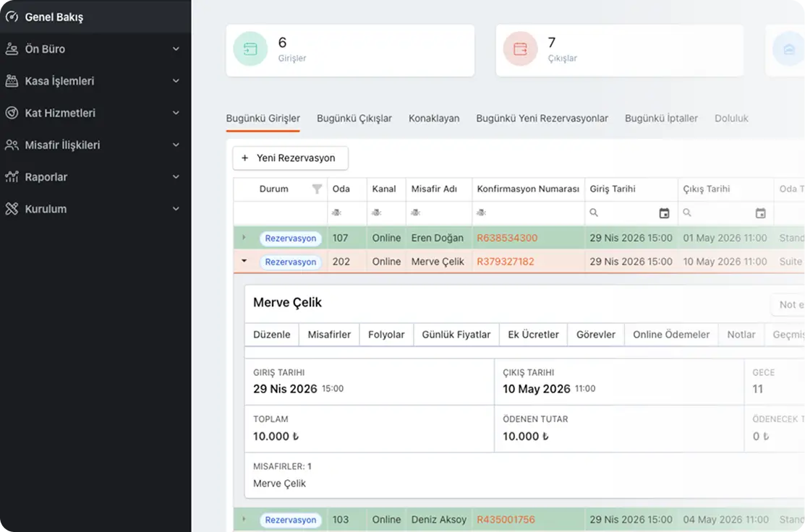Click the Konfirmasyon Numarası filter icon
This screenshot has height=532, width=805.
482,213
